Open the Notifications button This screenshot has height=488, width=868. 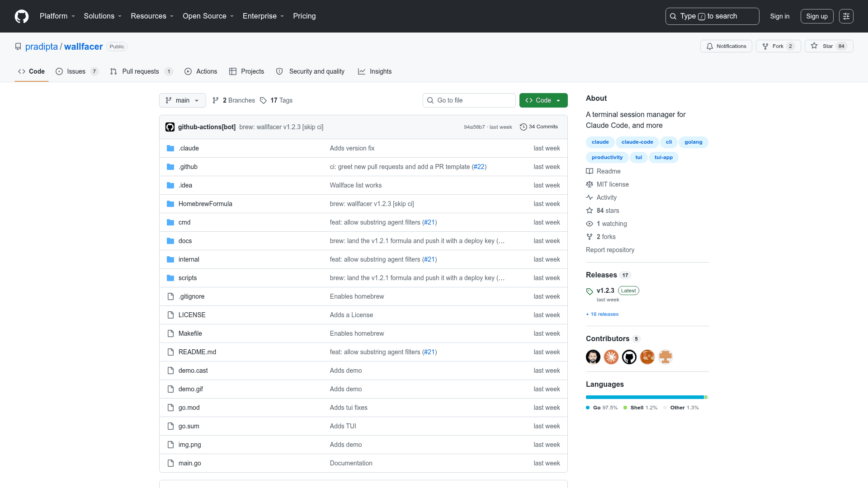pos(726,46)
